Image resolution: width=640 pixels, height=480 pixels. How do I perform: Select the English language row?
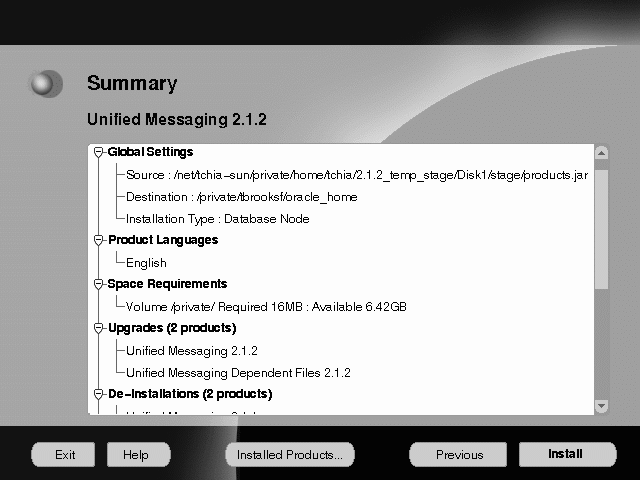(x=146, y=263)
